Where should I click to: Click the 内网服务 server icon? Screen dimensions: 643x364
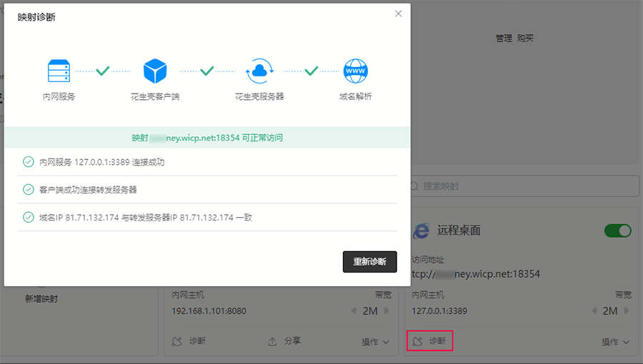(x=59, y=71)
